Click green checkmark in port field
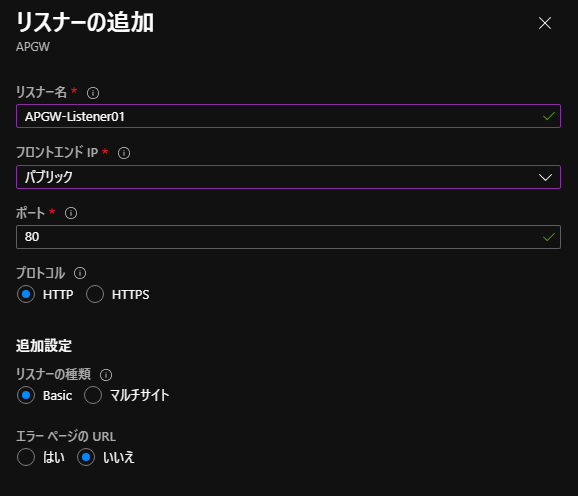This screenshot has height=496, width=578. coord(549,237)
